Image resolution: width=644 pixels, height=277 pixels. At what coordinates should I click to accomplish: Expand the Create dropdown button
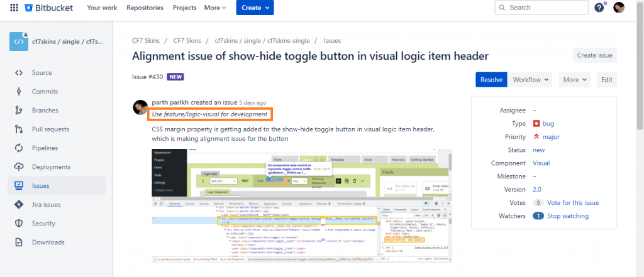click(x=255, y=8)
